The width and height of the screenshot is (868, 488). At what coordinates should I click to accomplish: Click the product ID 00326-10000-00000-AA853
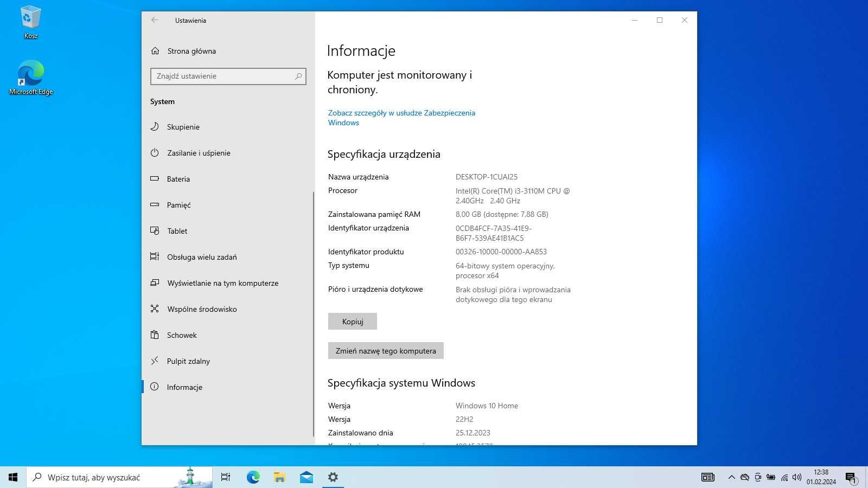click(501, 252)
